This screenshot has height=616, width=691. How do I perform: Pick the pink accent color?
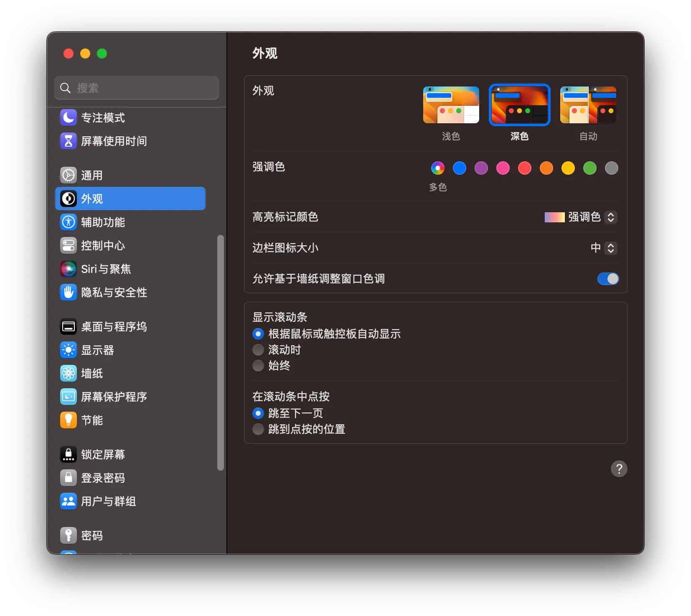(503, 168)
